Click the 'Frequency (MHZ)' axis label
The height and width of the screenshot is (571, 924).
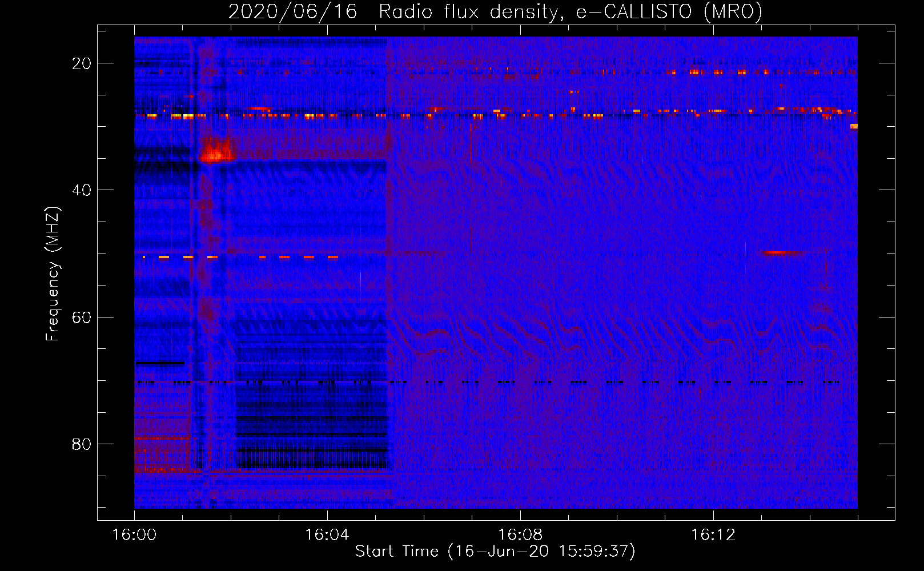(53, 274)
